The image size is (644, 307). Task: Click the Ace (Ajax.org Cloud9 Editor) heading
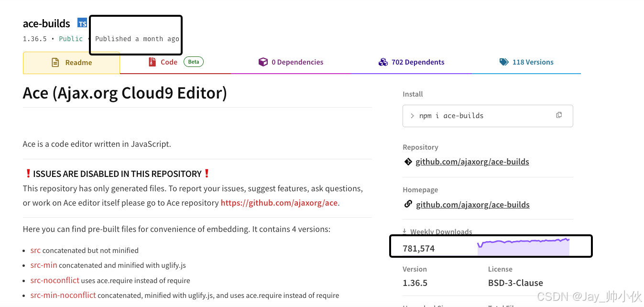[125, 92]
